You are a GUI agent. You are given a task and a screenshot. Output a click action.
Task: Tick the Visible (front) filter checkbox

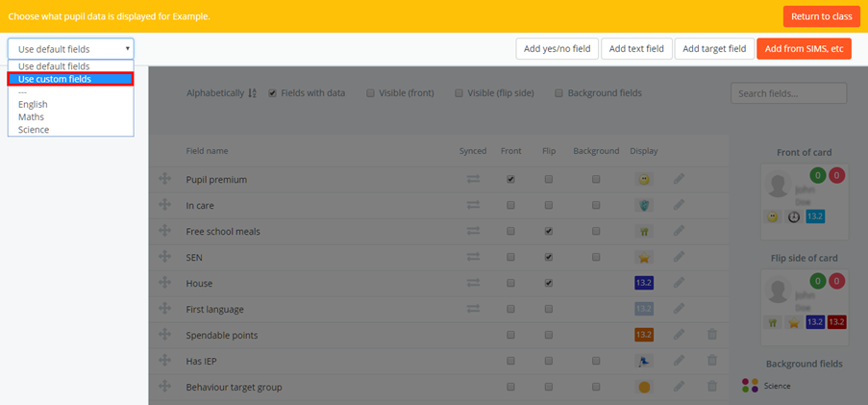pyautogui.click(x=370, y=93)
